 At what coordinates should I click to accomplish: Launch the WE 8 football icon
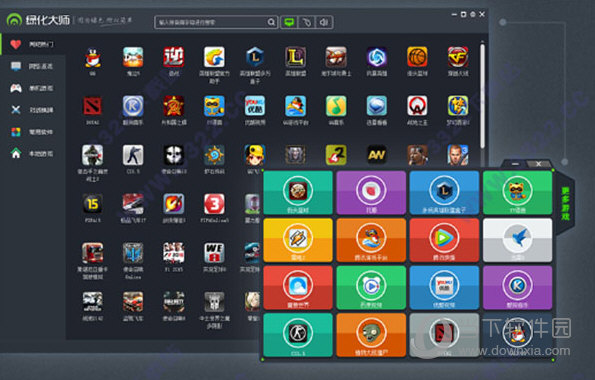pos(214,253)
